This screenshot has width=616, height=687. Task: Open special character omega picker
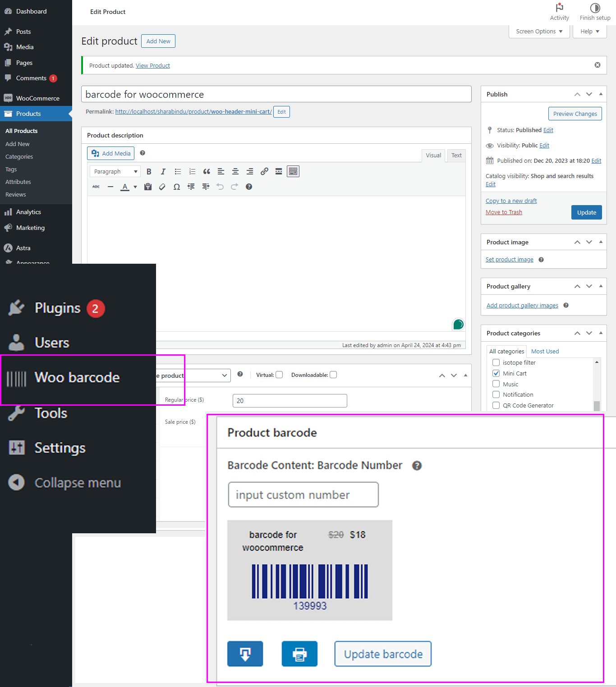[177, 187]
